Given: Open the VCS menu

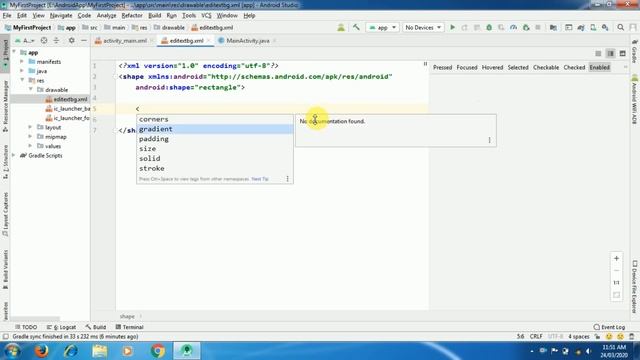Looking at the screenshot, I should [x=206, y=16].
